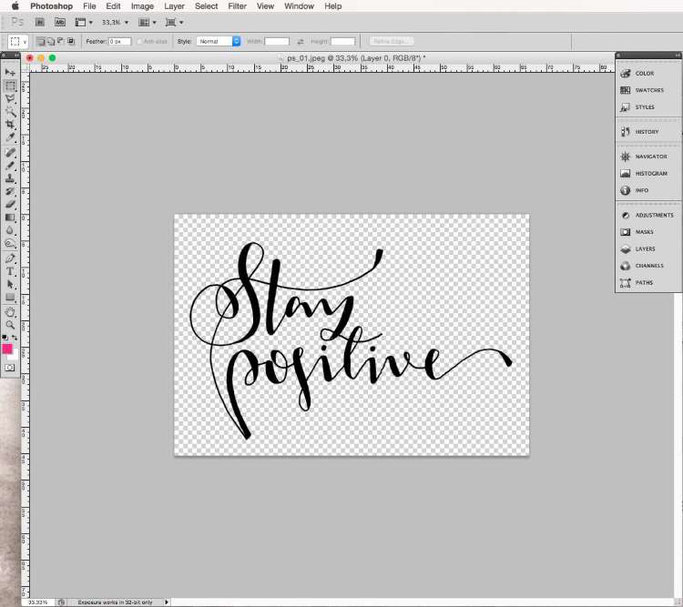
Task: Launch Mini Bridge from application bar
Action: tap(60, 22)
